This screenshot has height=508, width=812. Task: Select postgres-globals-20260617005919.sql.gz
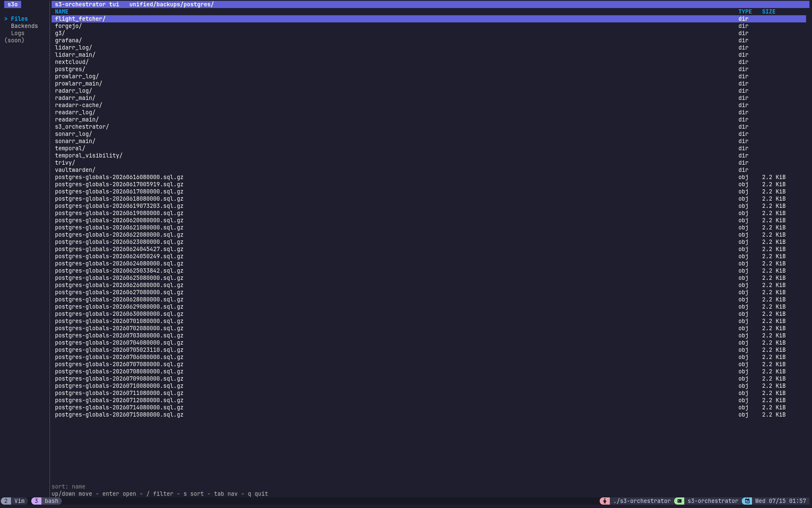pos(428,184)
